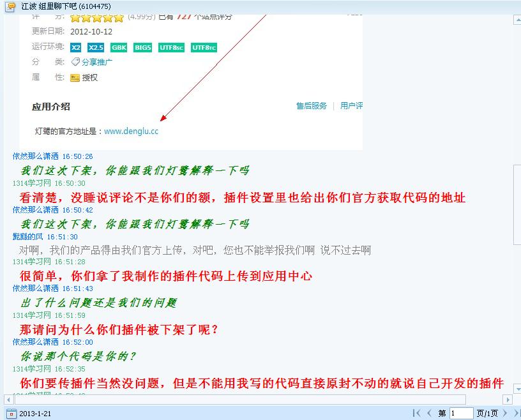Click the page number input field

(x=461, y=412)
